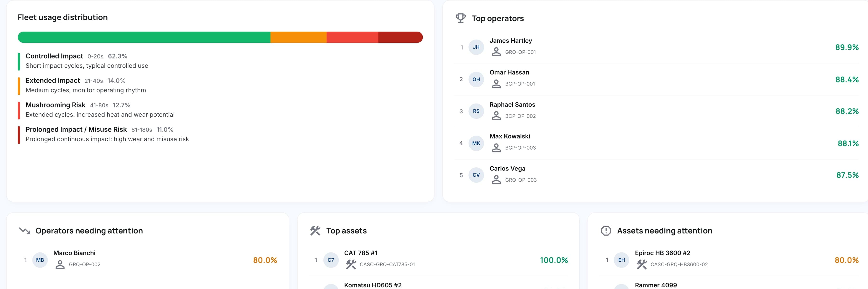The image size is (868, 289).
Task: Click the RS avatar for Raphael Santos
Action: (476, 111)
